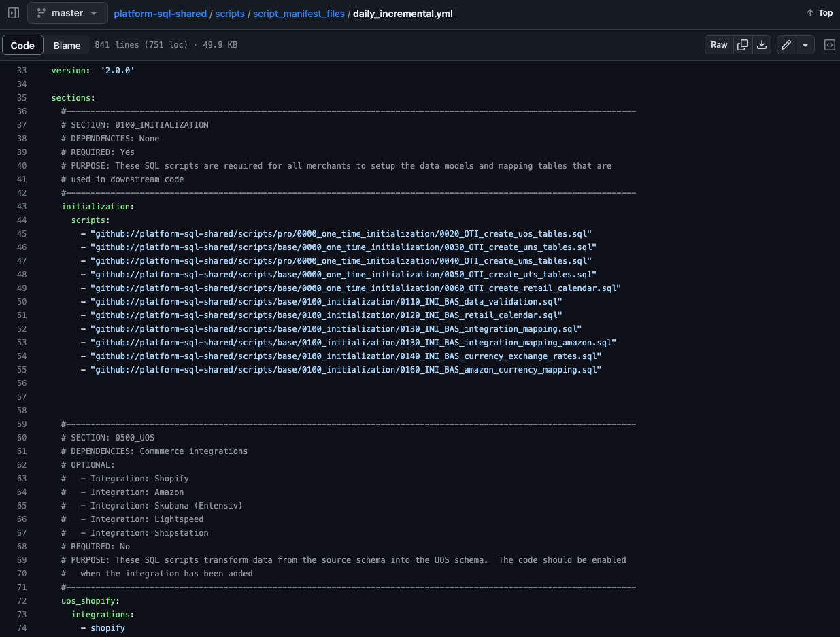Go to scripts folder breadcrumb
This screenshot has height=637, width=840.
pyautogui.click(x=230, y=14)
